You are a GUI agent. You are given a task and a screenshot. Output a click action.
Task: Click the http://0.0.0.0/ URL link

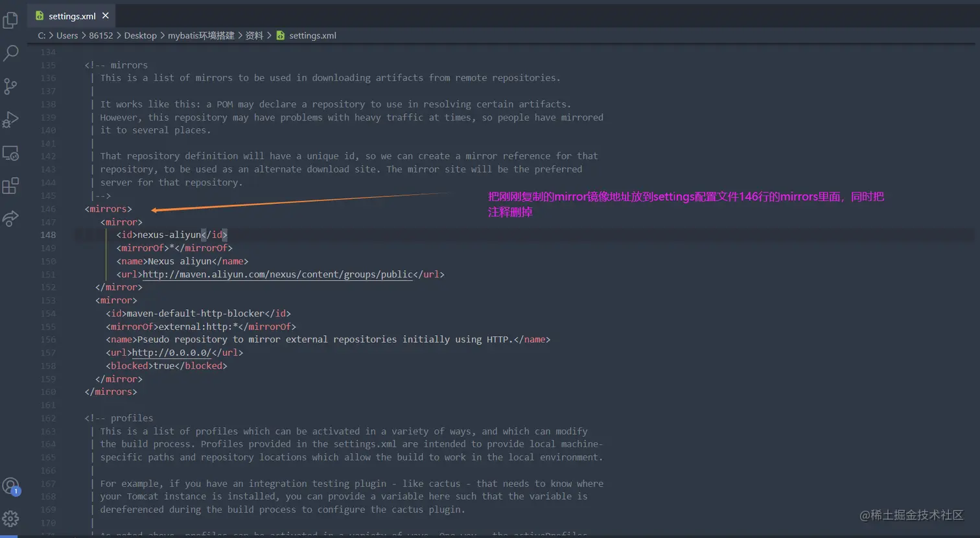(172, 353)
